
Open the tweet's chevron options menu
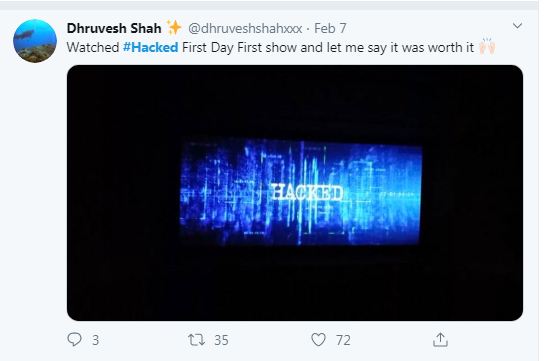(517, 26)
